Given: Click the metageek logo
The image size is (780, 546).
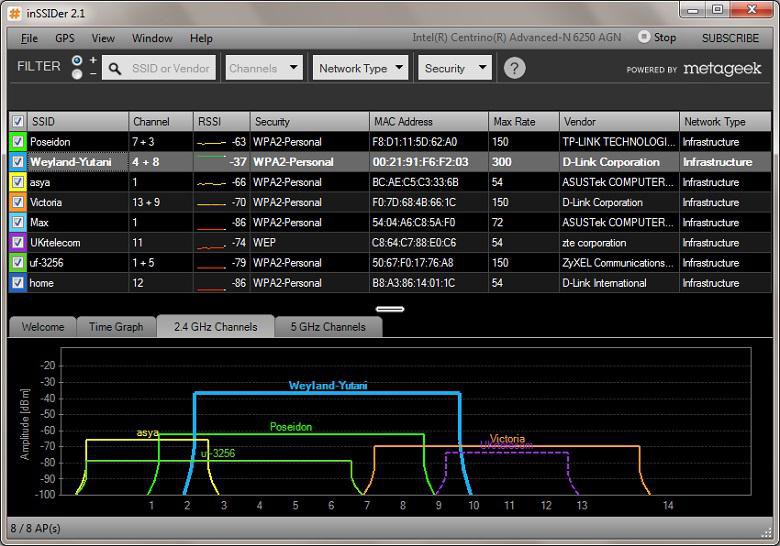Looking at the screenshot, I should 723,69.
